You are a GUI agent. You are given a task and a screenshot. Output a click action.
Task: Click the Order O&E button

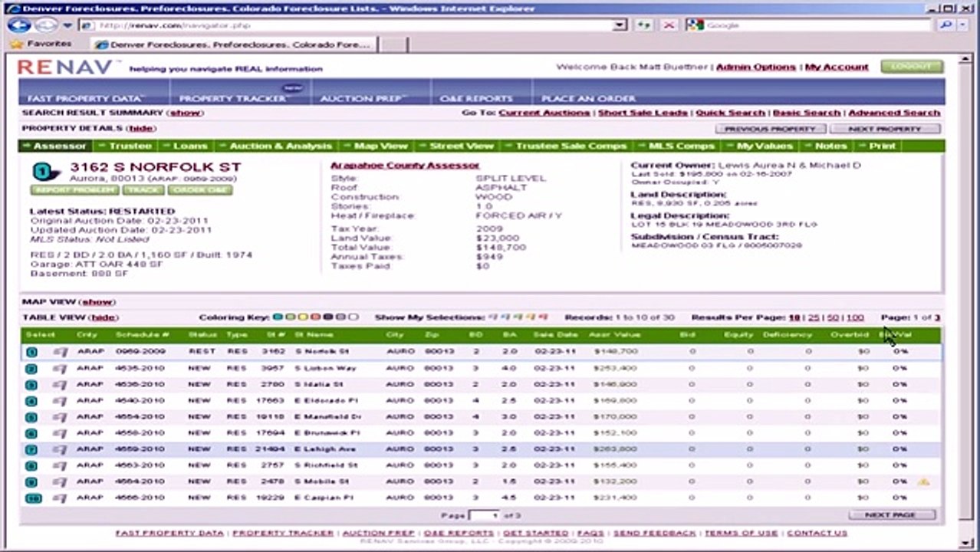[x=199, y=190]
